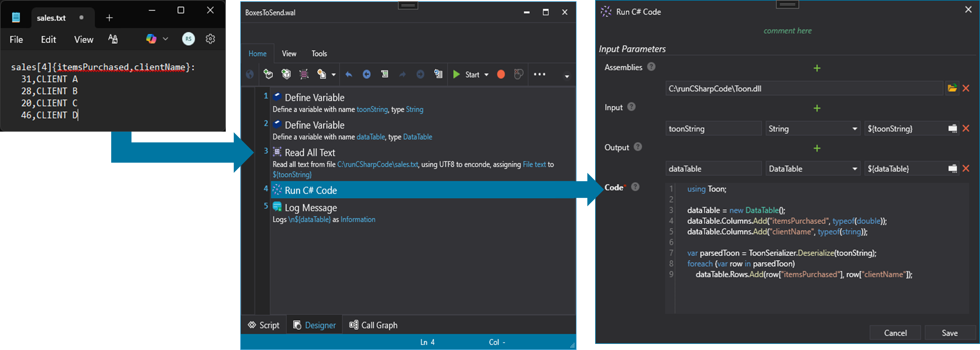Switch to the Script tab

(x=264, y=325)
